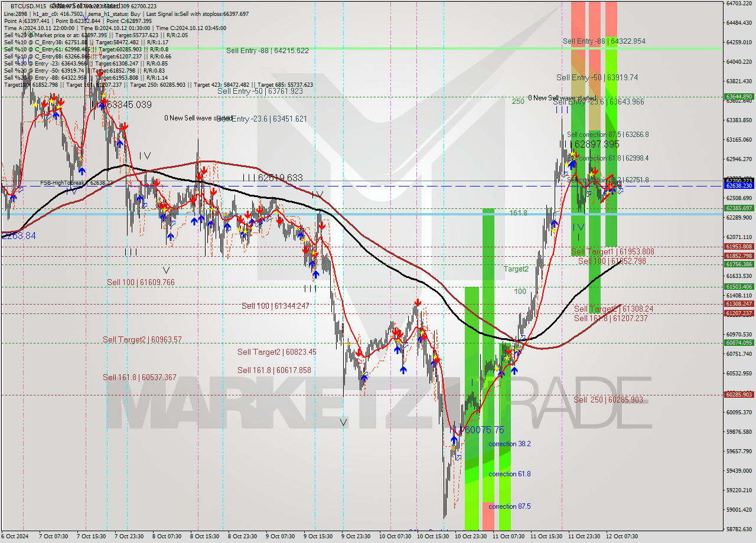Click 'Sell Entry -88 | 64215.622' label
Image resolution: width=756 pixels, height=543 pixels.
coord(268,51)
